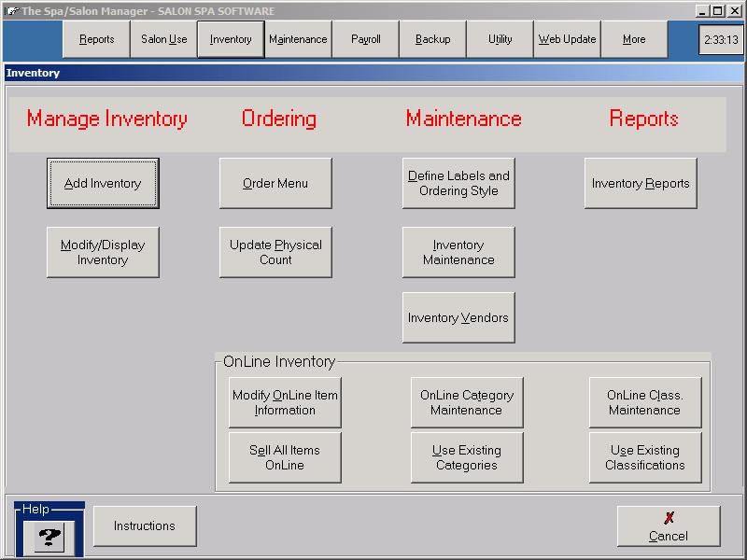
Task: Click Update Physical Count
Action: coord(275,252)
